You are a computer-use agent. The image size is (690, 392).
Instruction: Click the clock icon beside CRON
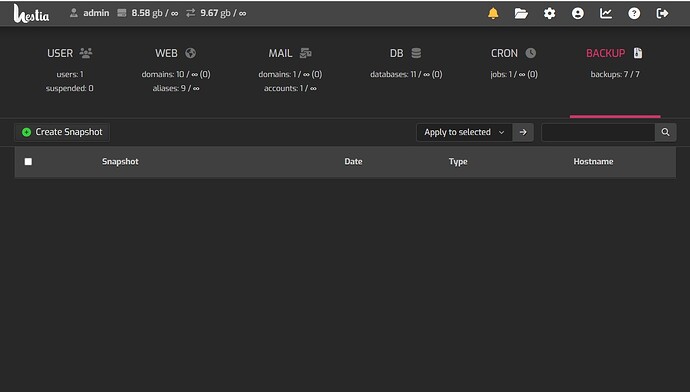[531, 53]
